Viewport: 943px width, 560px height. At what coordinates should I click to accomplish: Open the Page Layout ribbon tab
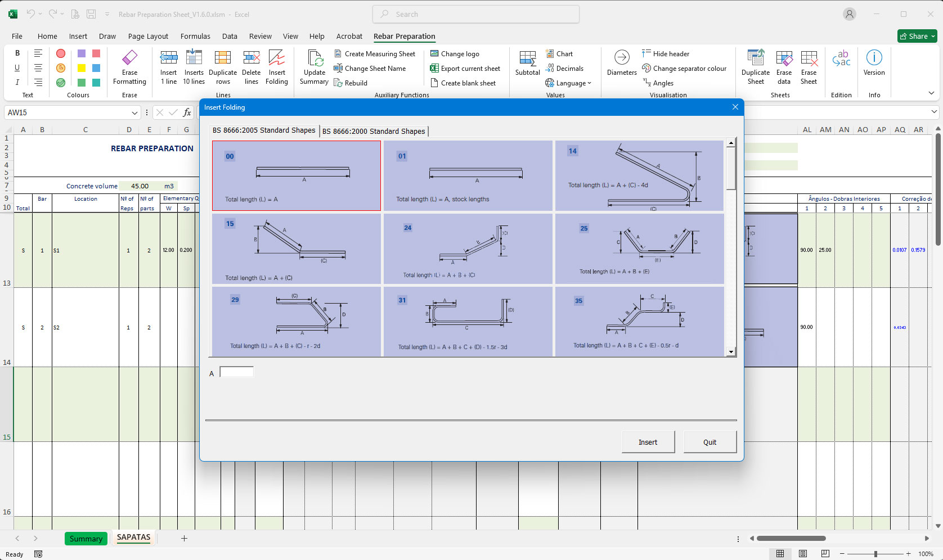[x=148, y=37]
